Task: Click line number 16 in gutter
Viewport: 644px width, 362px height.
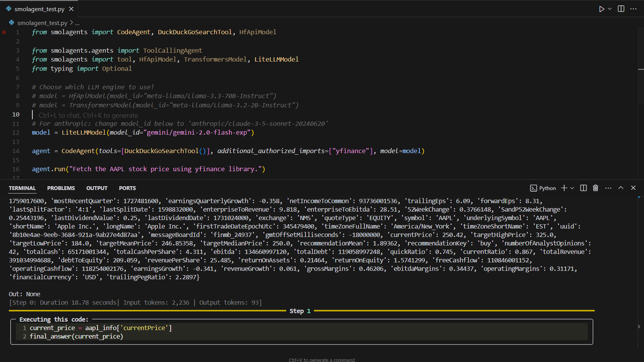Action: click(16, 169)
